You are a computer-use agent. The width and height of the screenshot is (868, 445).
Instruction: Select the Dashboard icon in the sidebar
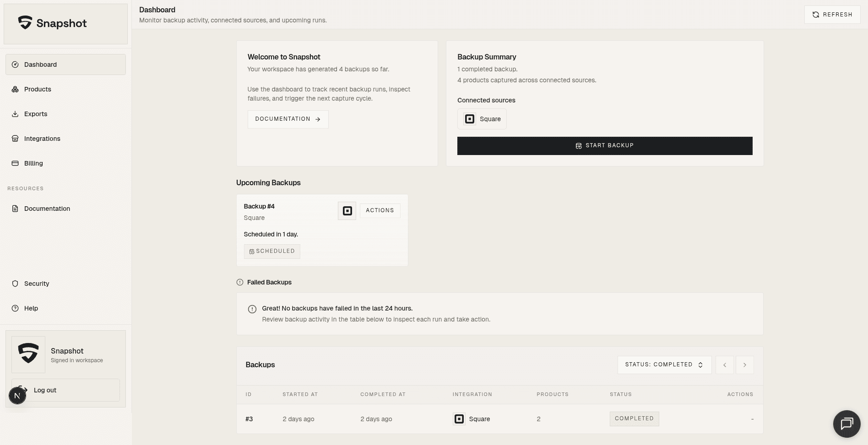15,64
